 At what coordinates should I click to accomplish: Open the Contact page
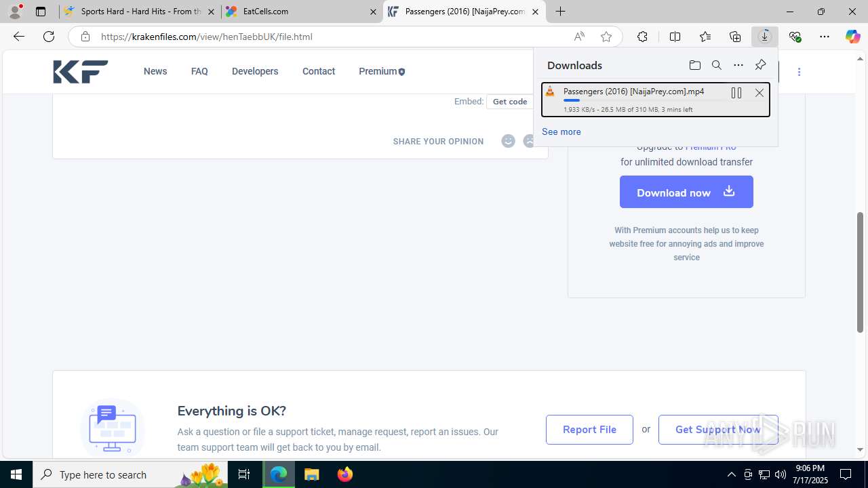click(x=319, y=71)
